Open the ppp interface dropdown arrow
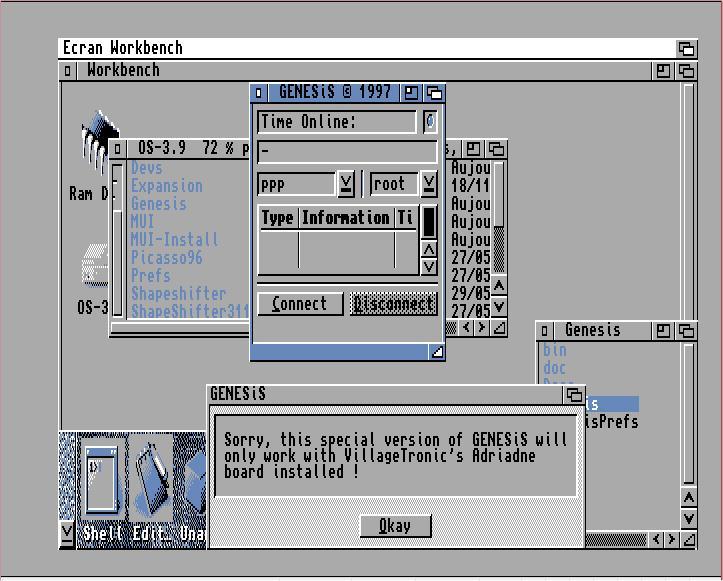723x581 pixels. [x=346, y=184]
